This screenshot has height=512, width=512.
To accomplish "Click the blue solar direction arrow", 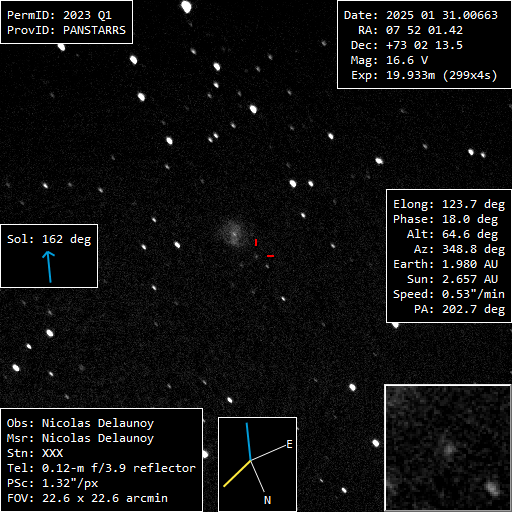I will click(x=49, y=267).
